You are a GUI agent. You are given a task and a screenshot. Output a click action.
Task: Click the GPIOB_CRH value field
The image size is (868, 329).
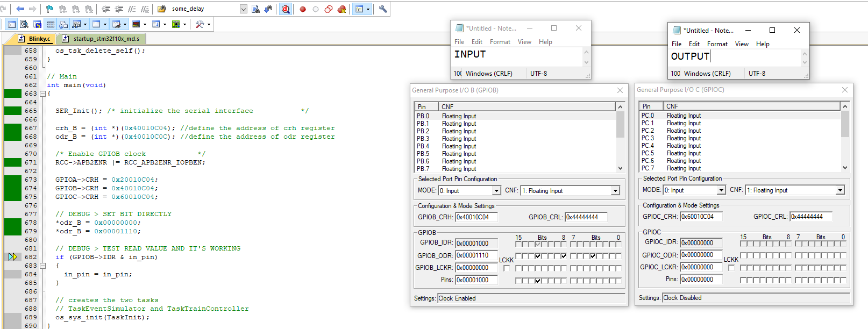476,217
